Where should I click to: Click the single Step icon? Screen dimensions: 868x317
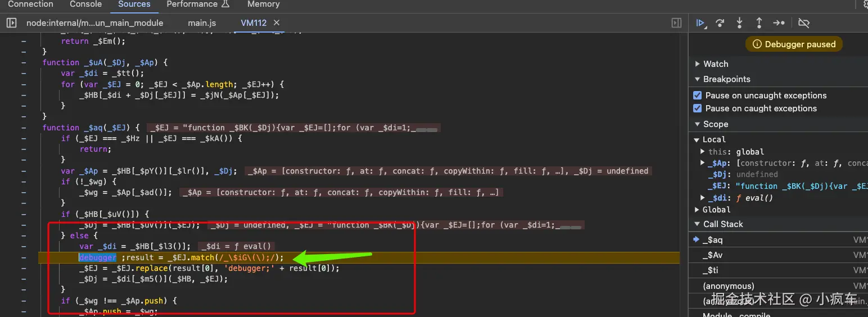(779, 23)
